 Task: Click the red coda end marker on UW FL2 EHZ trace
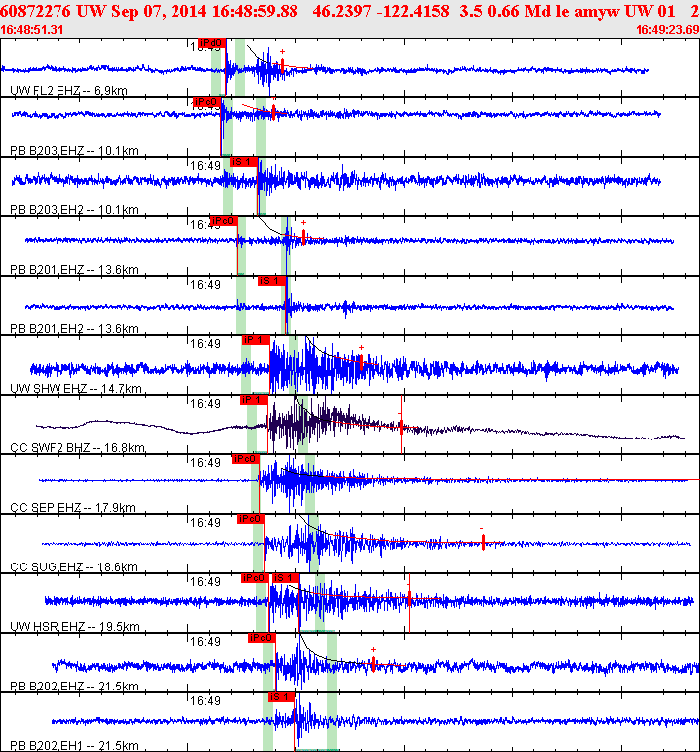coord(282,65)
